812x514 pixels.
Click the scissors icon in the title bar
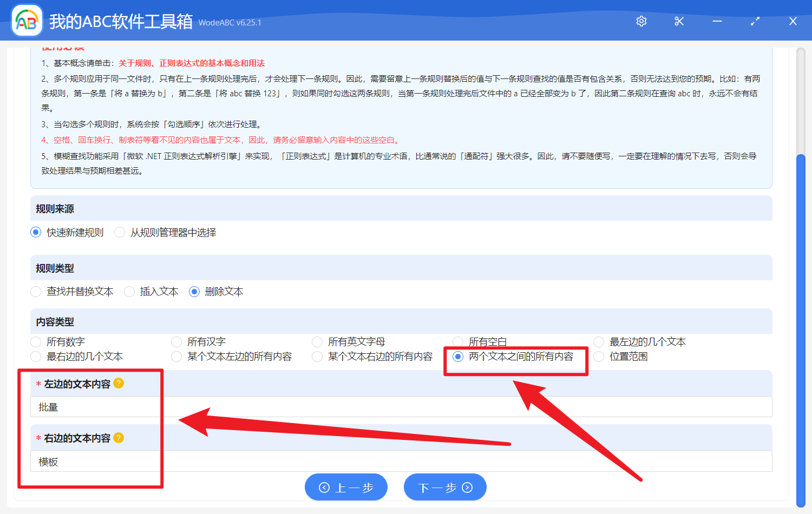coord(679,21)
